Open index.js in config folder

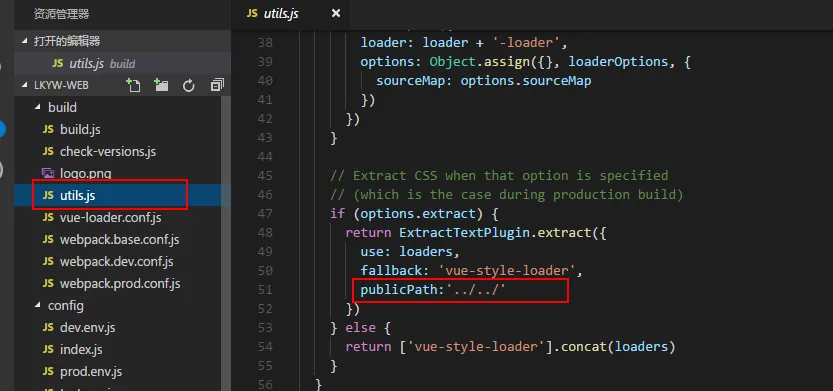tap(81, 350)
